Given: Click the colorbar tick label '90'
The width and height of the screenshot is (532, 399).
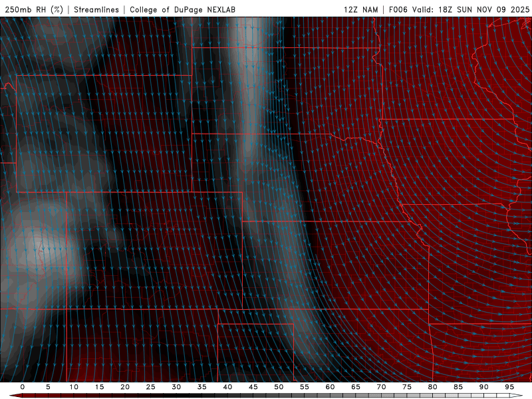Looking at the screenshot, I should [483, 387].
